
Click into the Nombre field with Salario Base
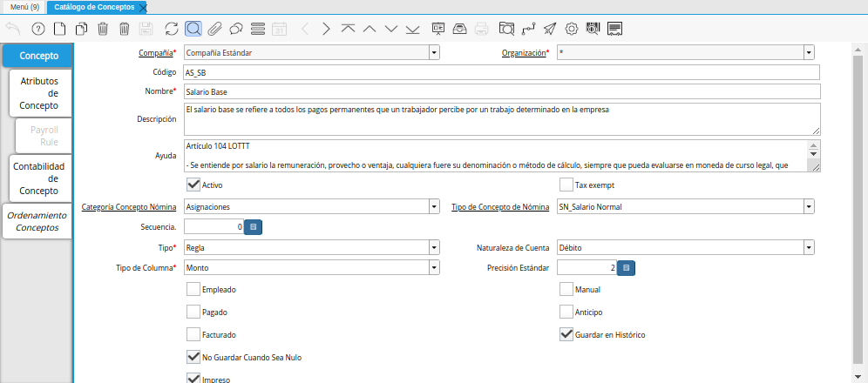(x=501, y=91)
